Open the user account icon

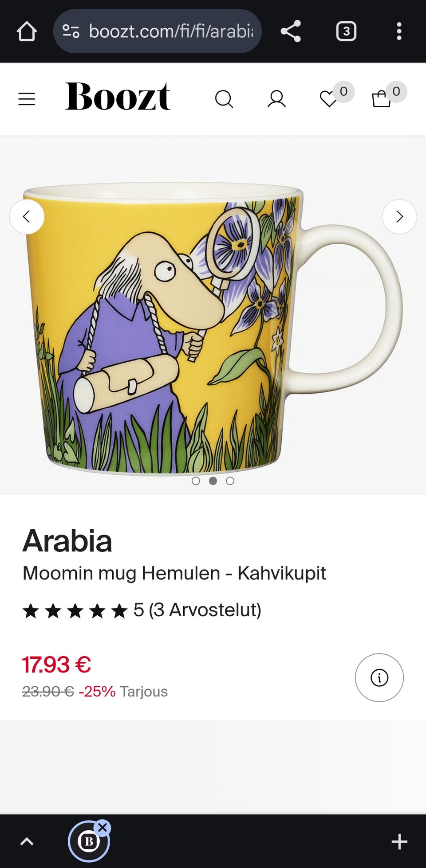[x=276, y=99]
